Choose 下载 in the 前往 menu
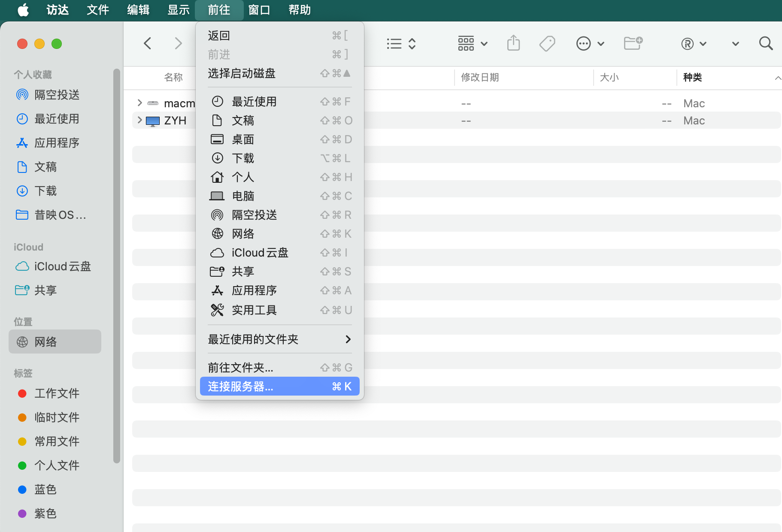 click(x=280, y=158)
